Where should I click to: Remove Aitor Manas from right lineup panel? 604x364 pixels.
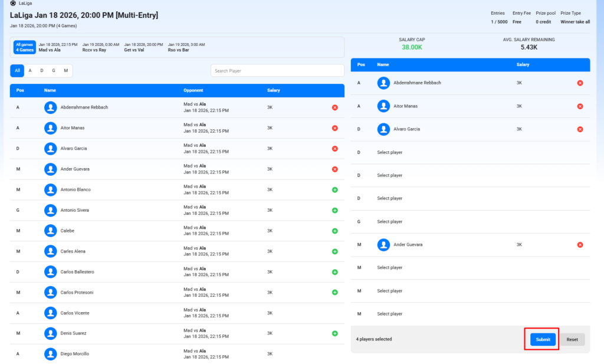(x=580, y=106)
